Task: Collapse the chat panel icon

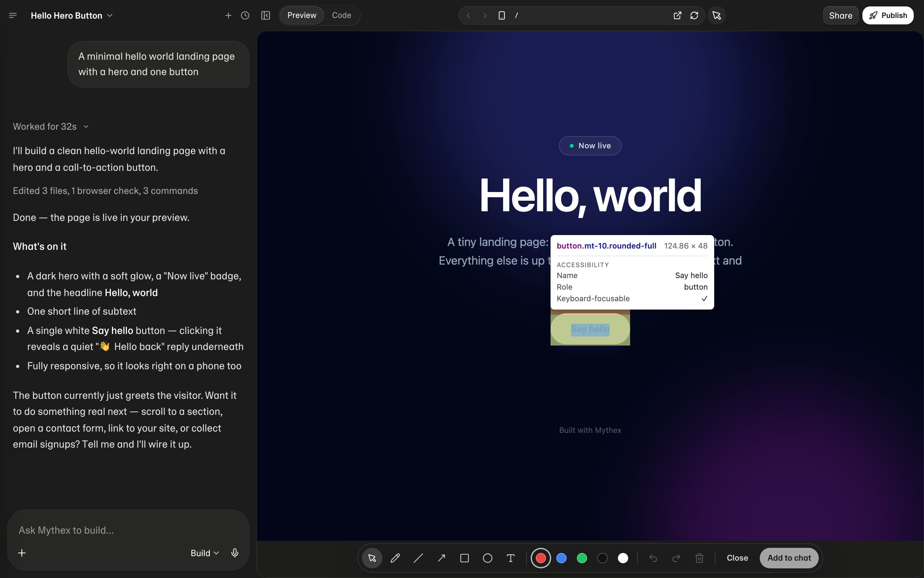Action: coord(266,15)
